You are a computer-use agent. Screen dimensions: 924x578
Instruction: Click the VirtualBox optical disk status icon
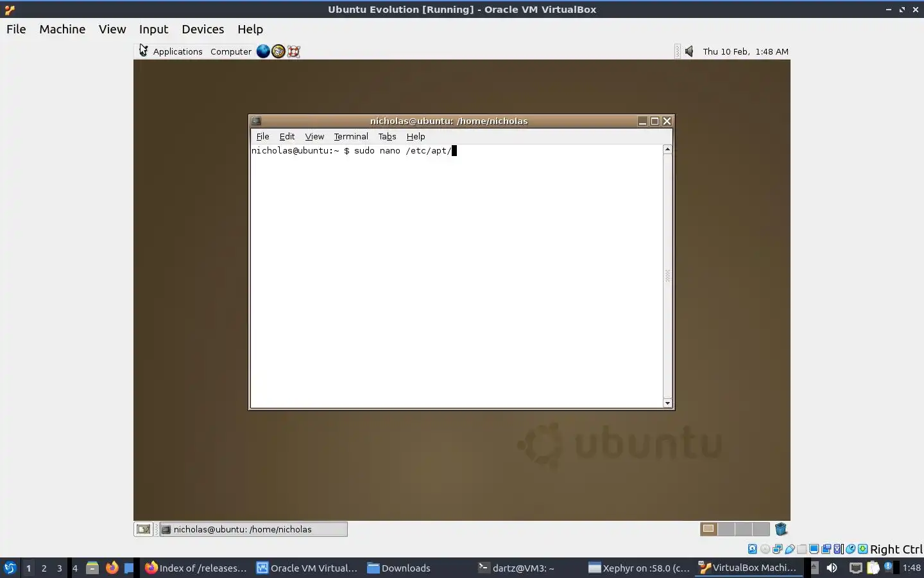coord(765,549)
